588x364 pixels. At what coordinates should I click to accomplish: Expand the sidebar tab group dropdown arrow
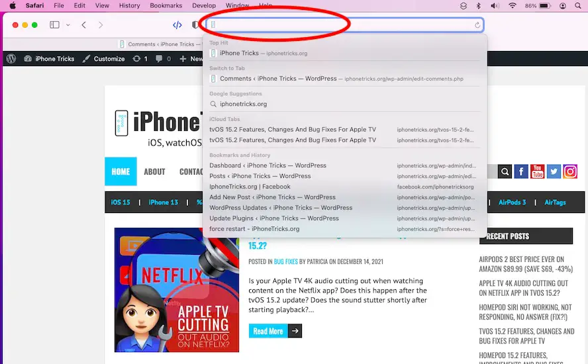point(68,24)
